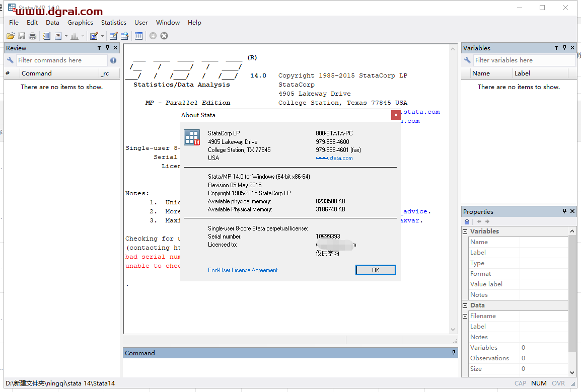Expand the Filename item under Data
This screenshot has width=581, height=392.
(x=464, y=316)
